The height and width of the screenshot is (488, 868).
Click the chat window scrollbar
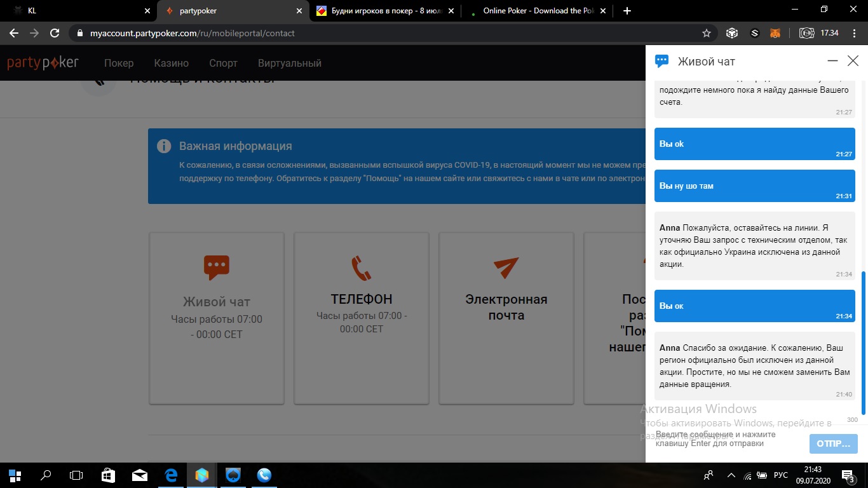[863, 343]
